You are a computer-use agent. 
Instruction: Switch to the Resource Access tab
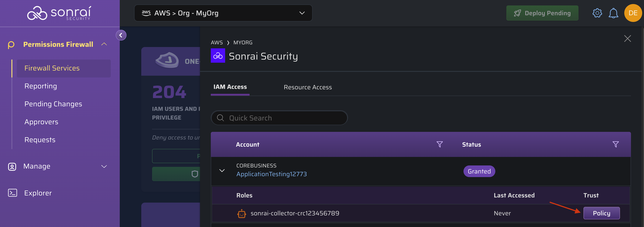308,87
